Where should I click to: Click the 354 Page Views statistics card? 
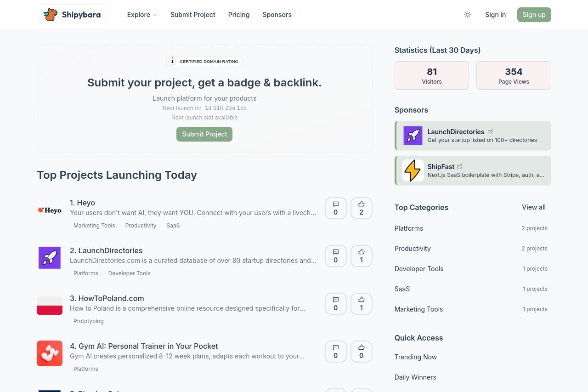[x=514, y=75]
